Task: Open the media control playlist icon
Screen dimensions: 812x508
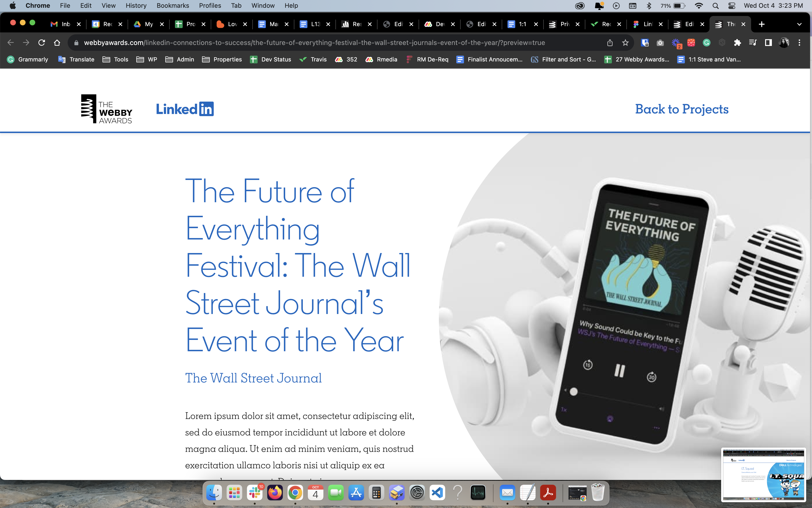Action: tap(753, 43)
